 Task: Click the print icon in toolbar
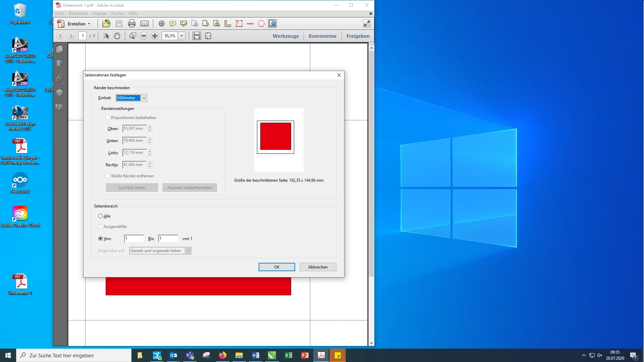tap(131, 24)
